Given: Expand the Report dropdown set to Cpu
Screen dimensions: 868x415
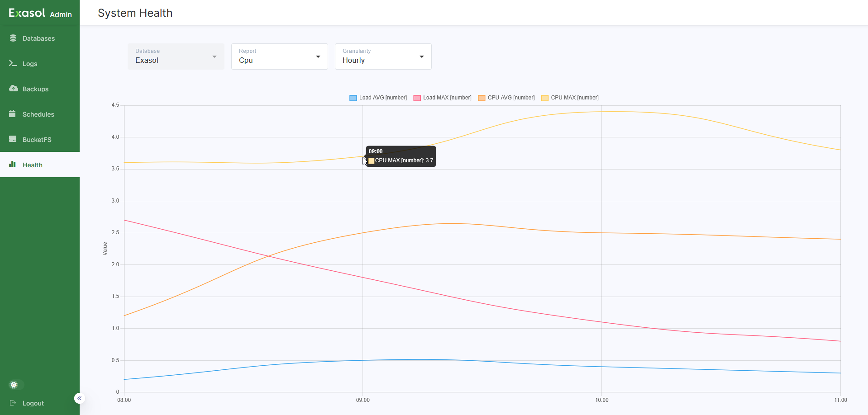Looking at the screenshot, I should pos(279,57).
